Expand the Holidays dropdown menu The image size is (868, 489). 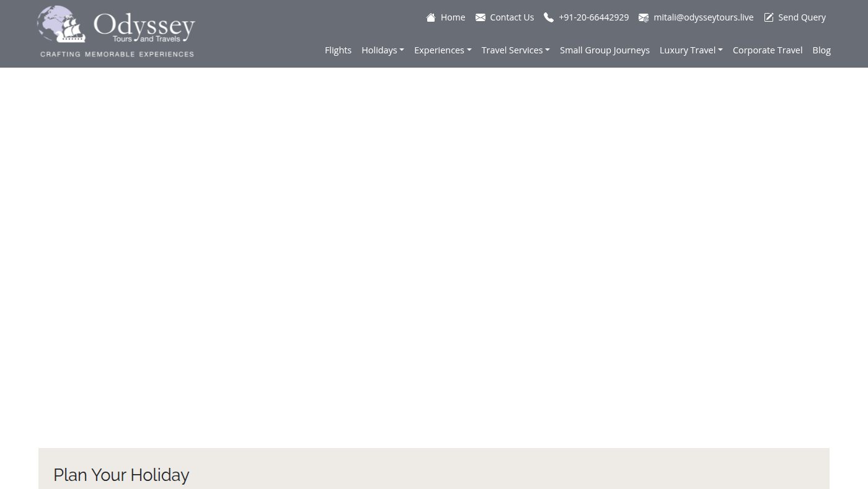[x=383, y=50]
